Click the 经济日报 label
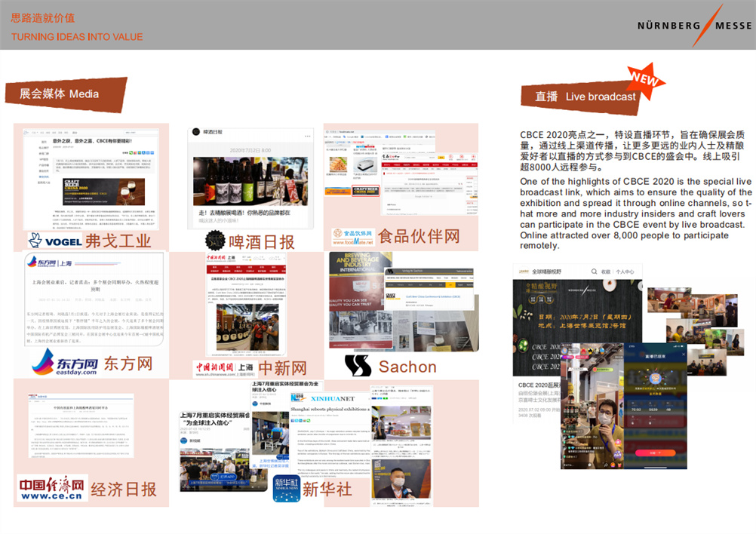Screen dimensions: 756x534 124,489
